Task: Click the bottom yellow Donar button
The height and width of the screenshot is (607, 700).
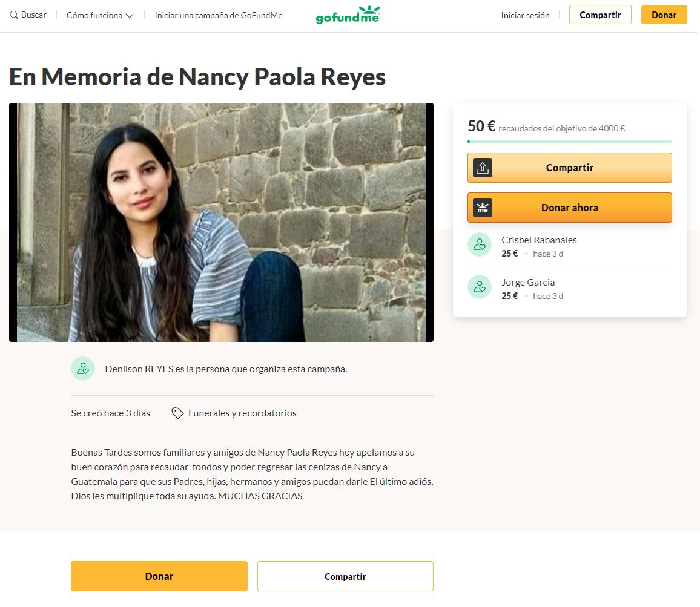Action: [159, 576]
